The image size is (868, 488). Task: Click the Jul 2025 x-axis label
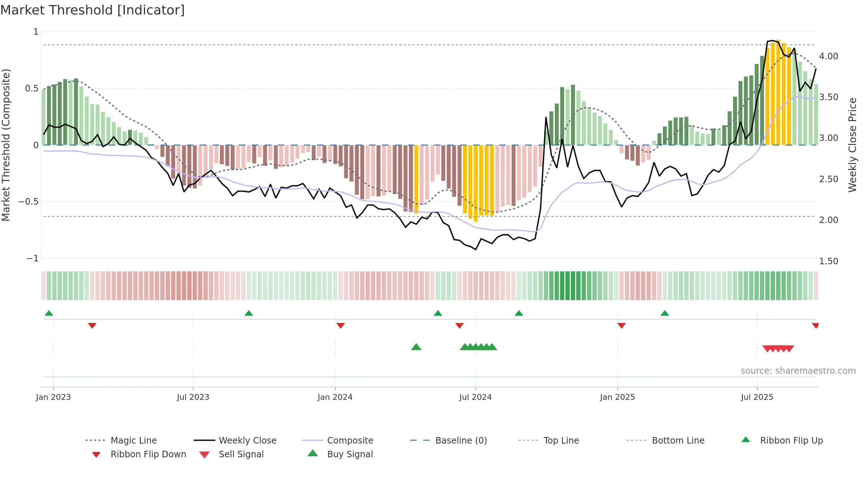(757, 397)
